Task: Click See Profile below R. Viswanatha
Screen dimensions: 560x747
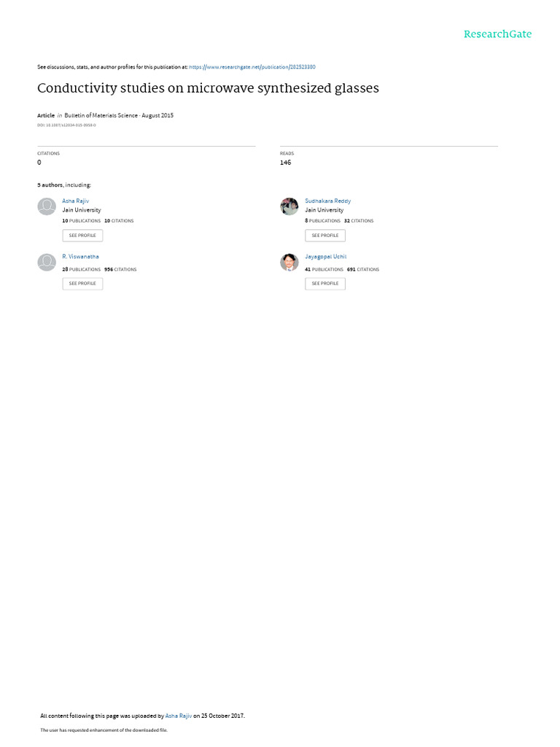Action: (x=82, y=283)
